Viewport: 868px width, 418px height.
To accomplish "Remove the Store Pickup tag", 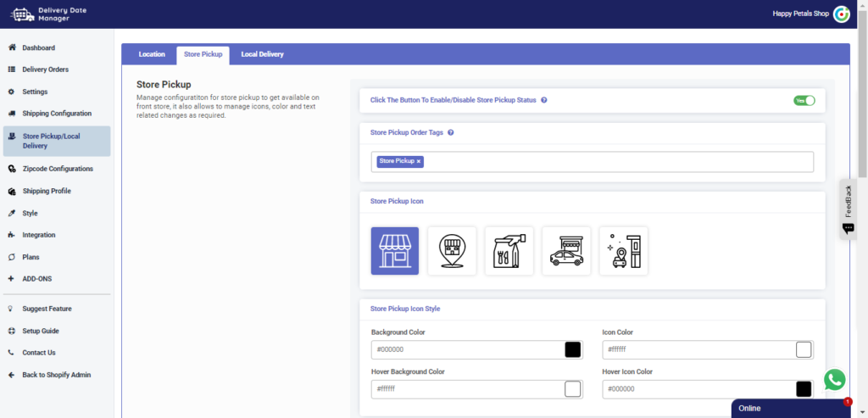I will click(x=419, y=161).
